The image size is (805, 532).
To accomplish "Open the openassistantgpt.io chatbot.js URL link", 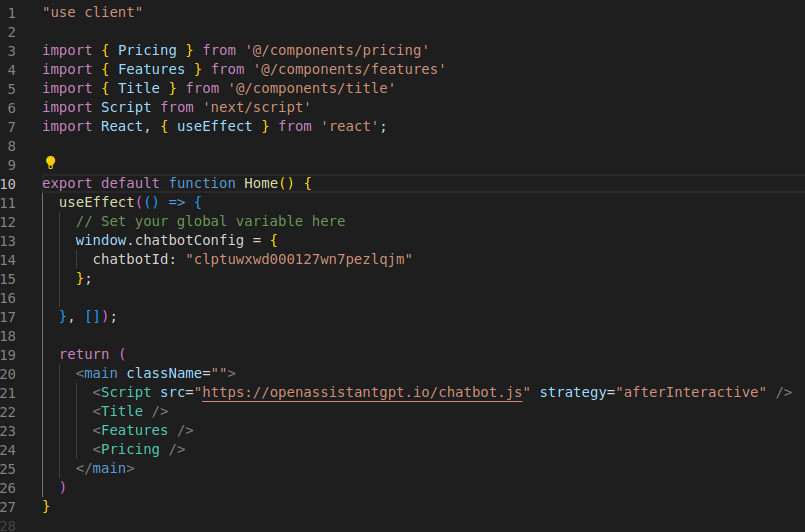I will click(x=367, y=392).
